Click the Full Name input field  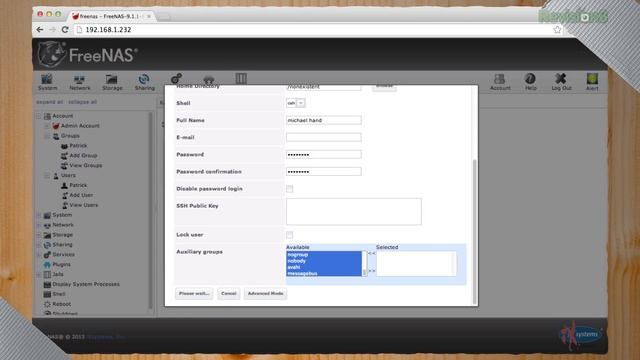click(324, 120)
